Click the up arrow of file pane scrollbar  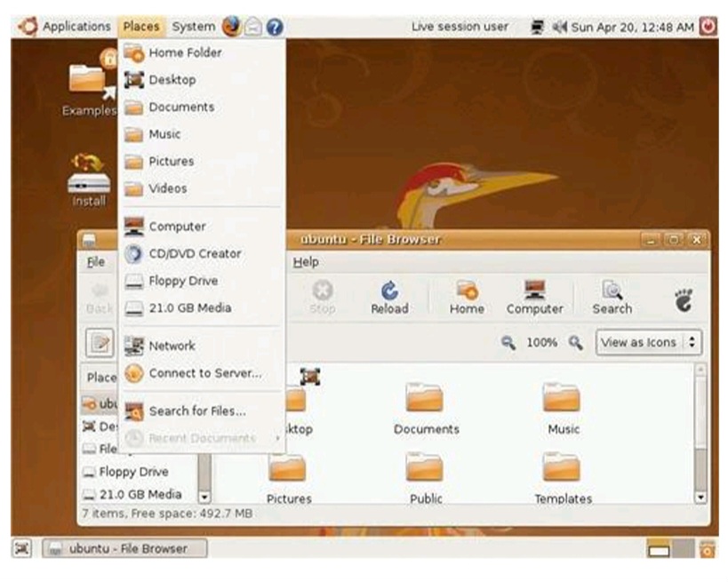click(700, 370)
